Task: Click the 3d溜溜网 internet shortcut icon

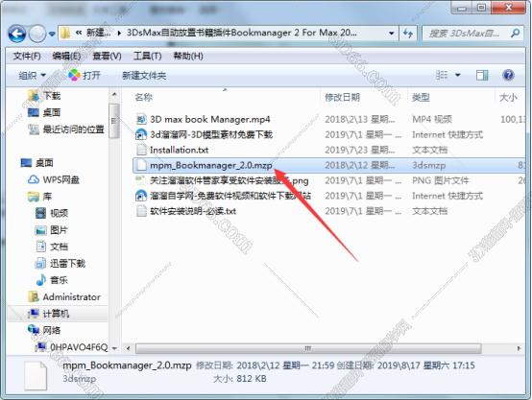Action: point(141,134)
